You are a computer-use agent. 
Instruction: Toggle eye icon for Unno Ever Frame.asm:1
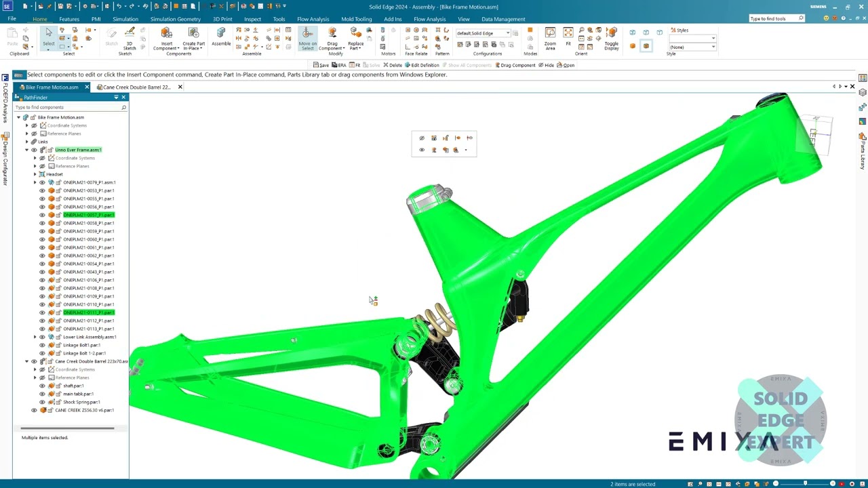click(x=34, y=150)
